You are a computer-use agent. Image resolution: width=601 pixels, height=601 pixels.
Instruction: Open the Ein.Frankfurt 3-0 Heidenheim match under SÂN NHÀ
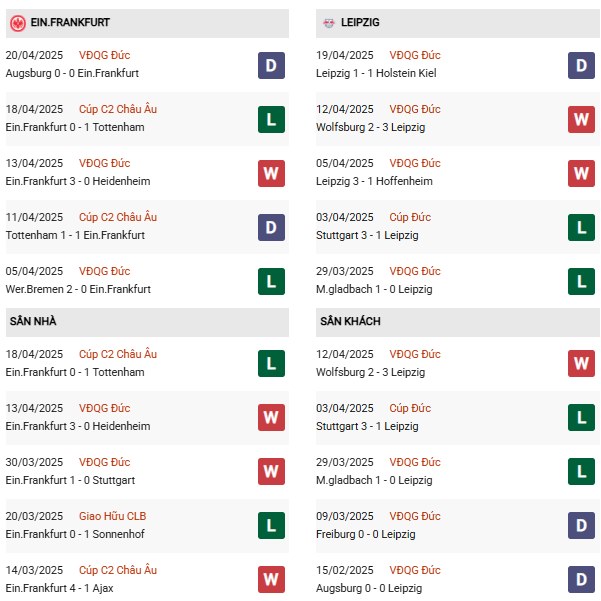pyautogui.click(x=78, y=426)
